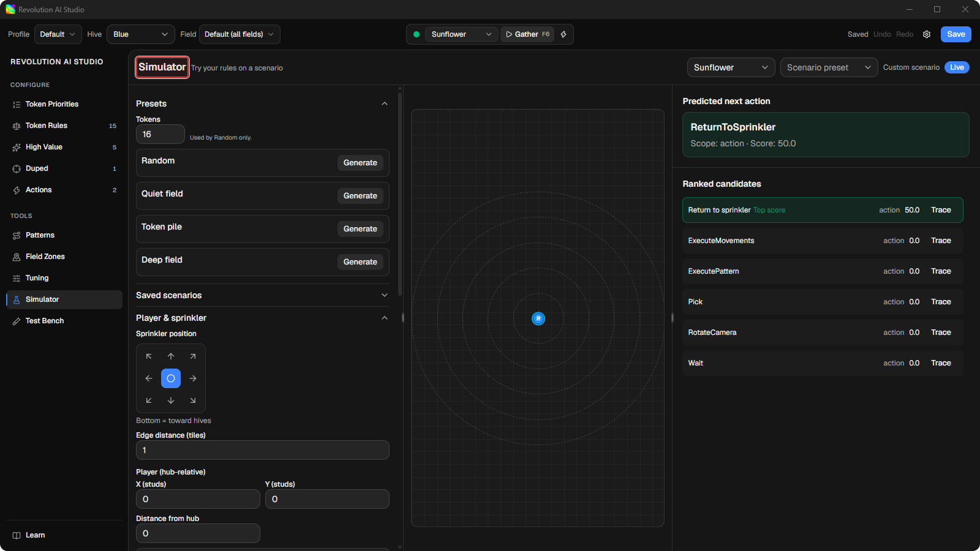Open Trace for Return to sprinkler

coord(941,210)
